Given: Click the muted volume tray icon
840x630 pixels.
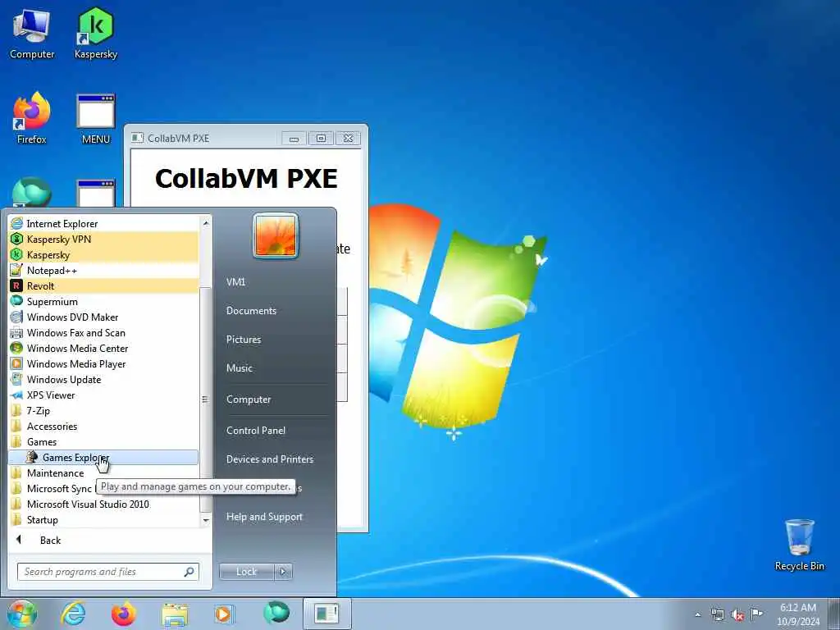Looking at the screenshot, I should [x=737, y=614].
